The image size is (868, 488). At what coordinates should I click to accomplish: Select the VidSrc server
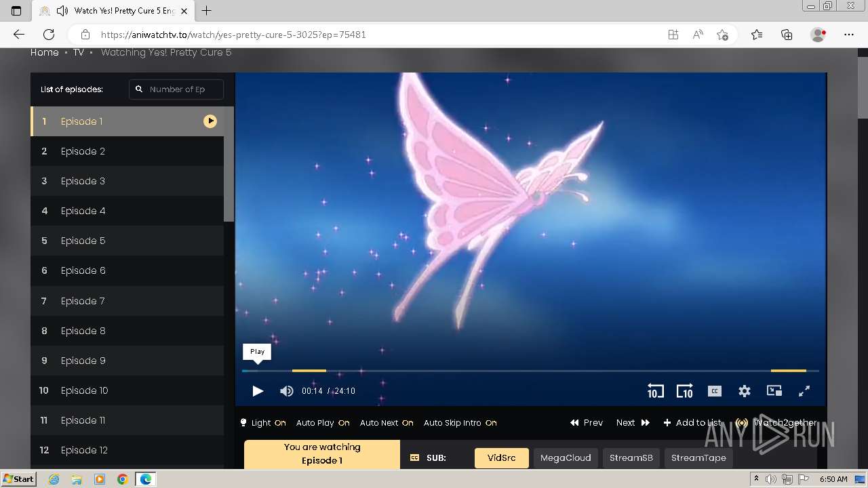tap(502, 458)
